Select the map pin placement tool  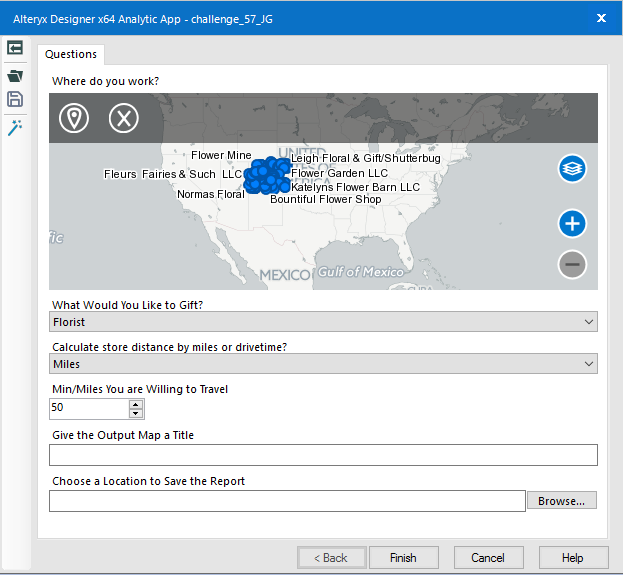pos(73,118)
